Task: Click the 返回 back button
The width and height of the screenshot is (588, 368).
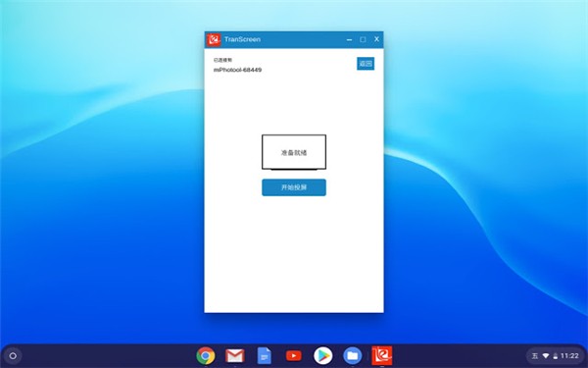Action: coord(366,64)
